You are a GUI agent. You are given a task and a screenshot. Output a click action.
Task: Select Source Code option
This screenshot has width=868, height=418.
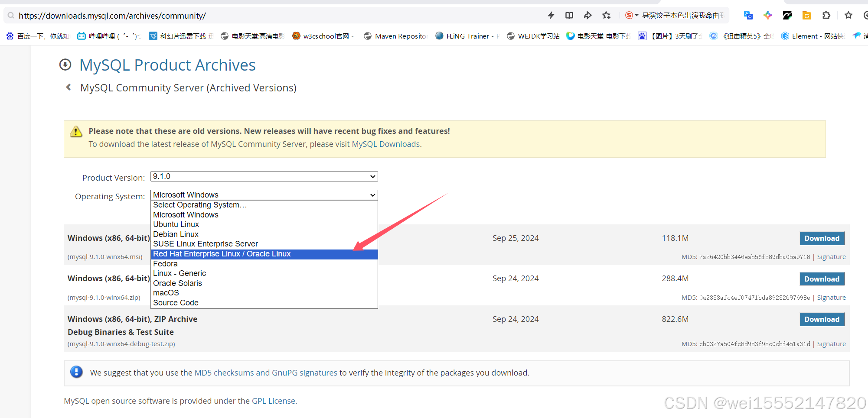click(264, 303)
